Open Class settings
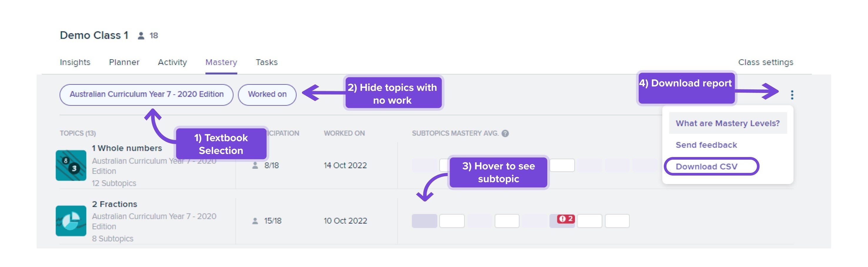 pyautogui.click(x=766, y=62)
